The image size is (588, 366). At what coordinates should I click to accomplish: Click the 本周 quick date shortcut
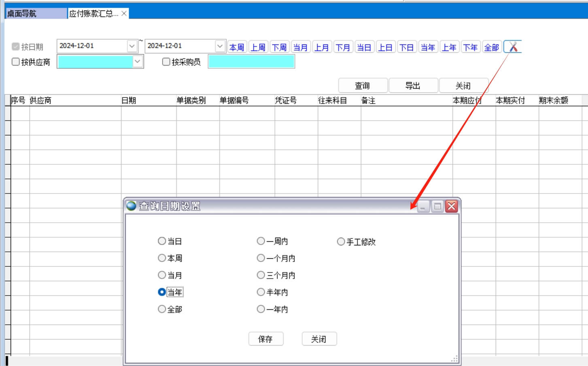point(237,47)
